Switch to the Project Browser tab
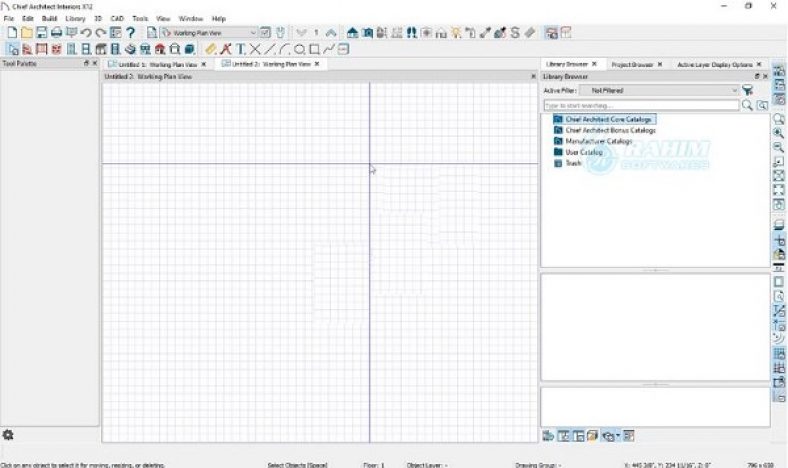 pyautogui.click(x=632, y=64)
